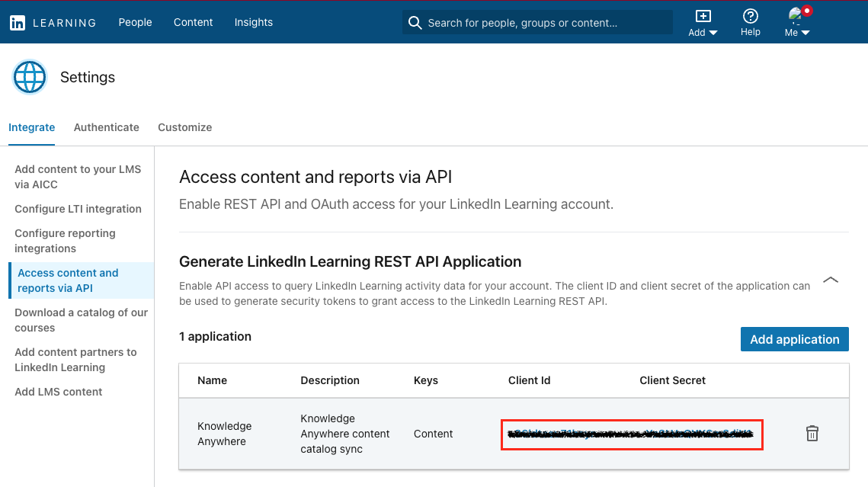The height and width of the screenshot is (487, 868).
Task: Collapse the Generate REST API Application section
Action: pyautogui.click(x=831, y=280)
